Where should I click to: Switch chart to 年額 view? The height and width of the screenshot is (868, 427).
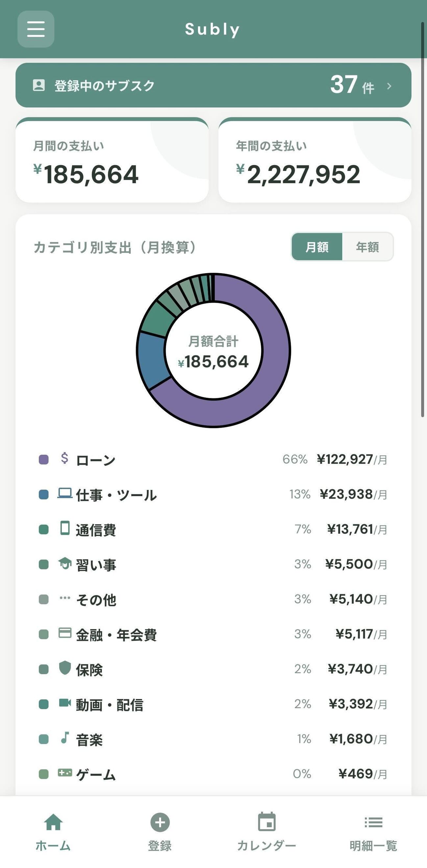point(367,247)
